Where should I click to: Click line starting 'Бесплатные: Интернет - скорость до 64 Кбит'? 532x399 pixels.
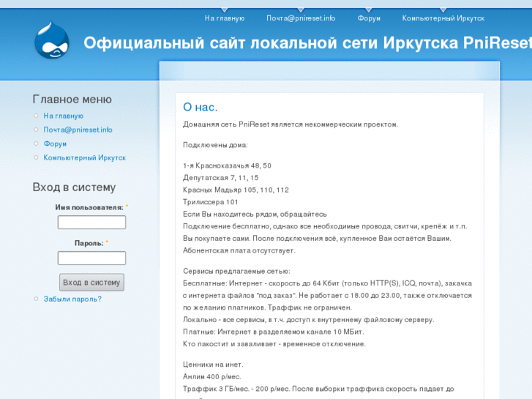(x=327, y=283)
